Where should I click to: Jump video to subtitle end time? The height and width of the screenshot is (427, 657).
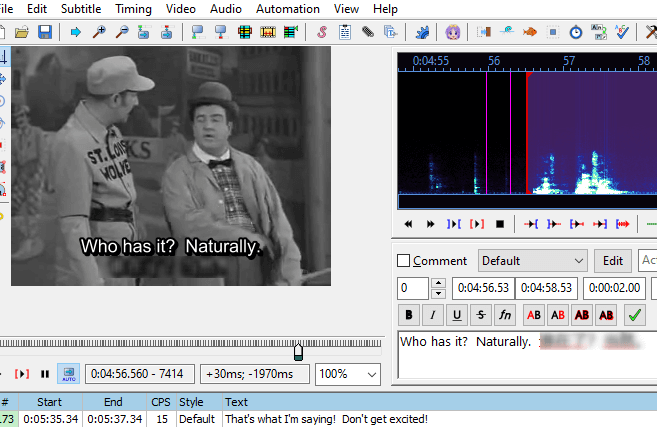click(167, 32)
